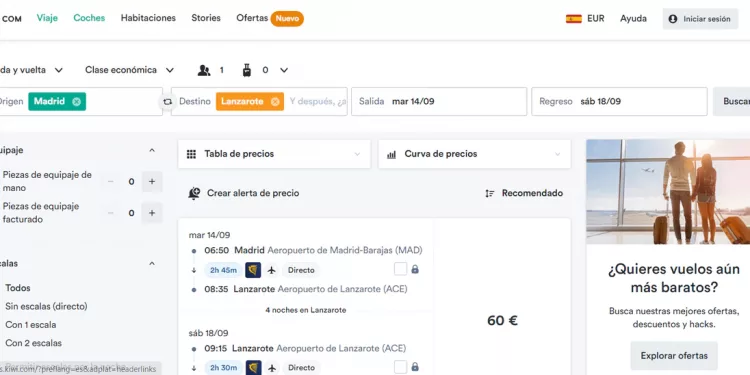
Task: Click the Spanish flag icon
Action: [574, 19]
